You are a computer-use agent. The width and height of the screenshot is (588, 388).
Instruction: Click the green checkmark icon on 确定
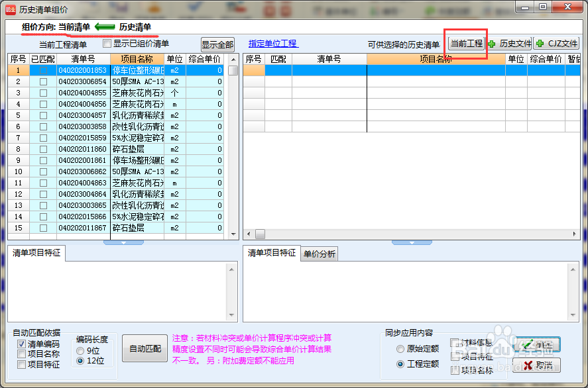click(x=527, y=344)
